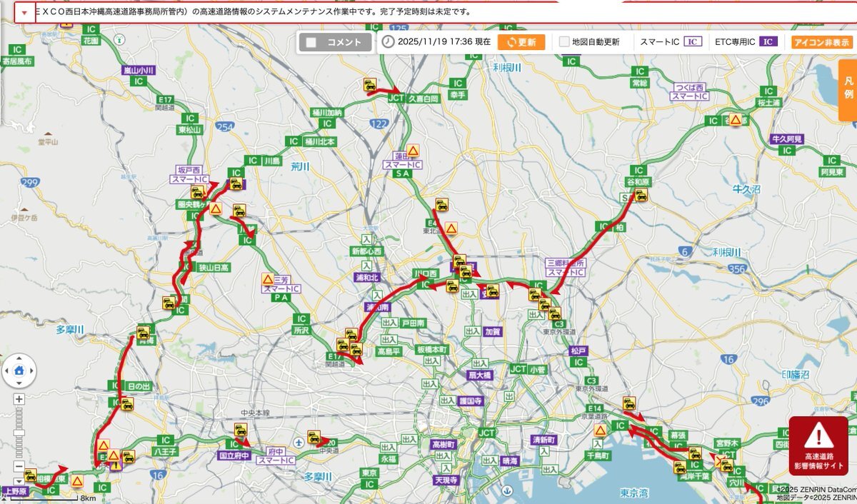Screen dimensions: 857x504
Task: Toggle スマートIC display marker
Action: [x=693, y=42]
